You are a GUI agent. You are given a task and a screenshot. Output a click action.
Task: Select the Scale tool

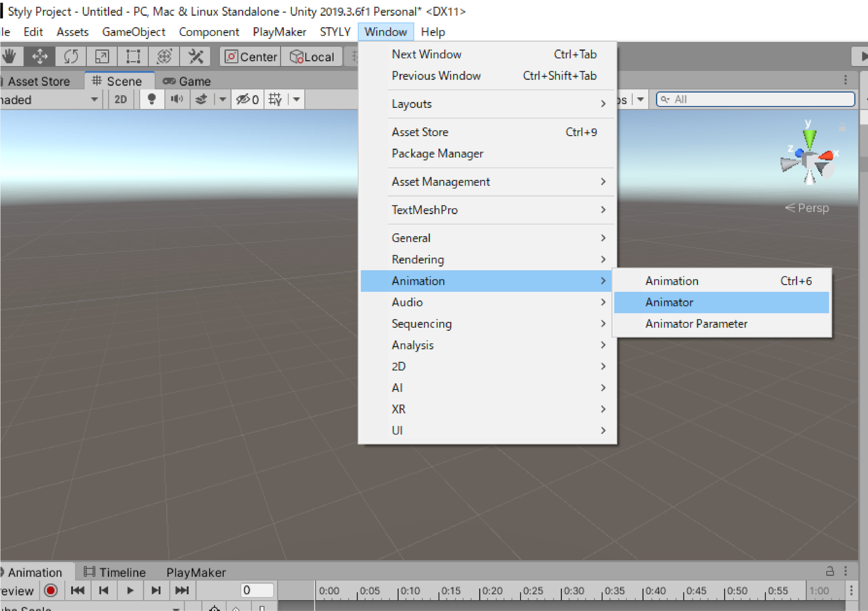pos(102,56)
